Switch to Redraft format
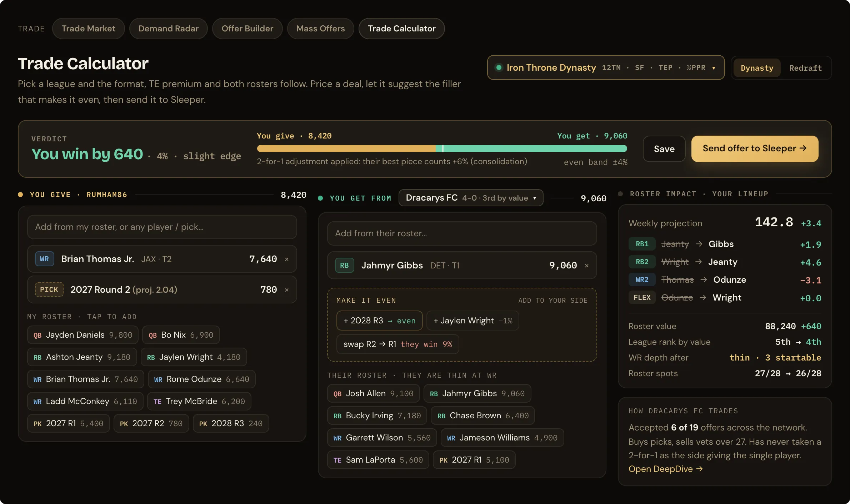This screenshot has height=504, width=850. (805, 68)
